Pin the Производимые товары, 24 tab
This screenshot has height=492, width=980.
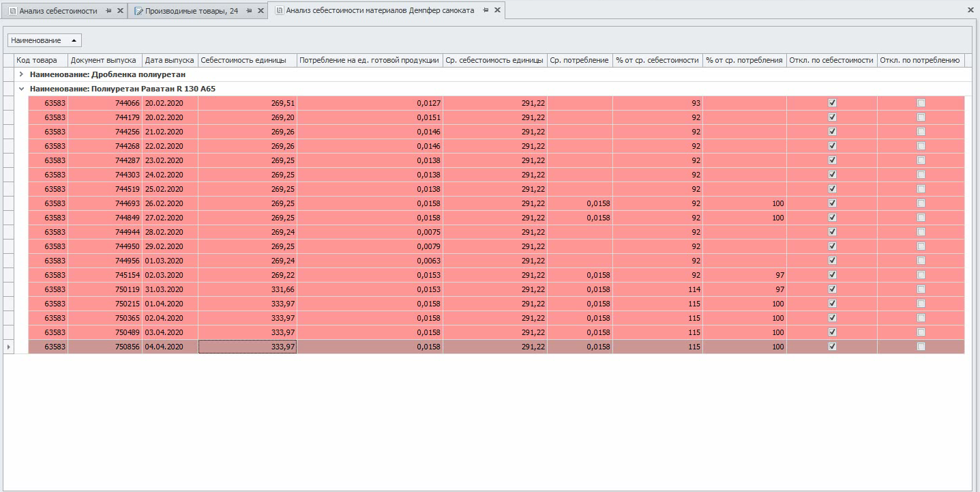pyautogui.click(x=249, y=11)
